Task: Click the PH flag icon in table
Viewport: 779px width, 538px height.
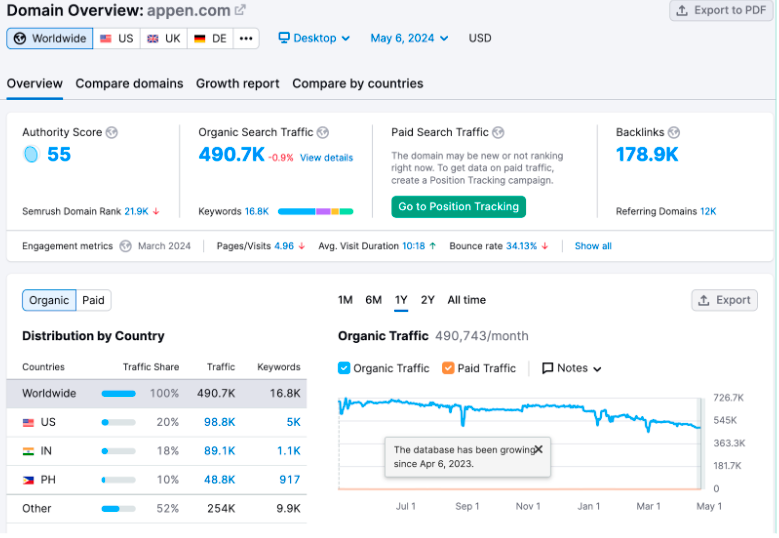Action: point(28,480)
